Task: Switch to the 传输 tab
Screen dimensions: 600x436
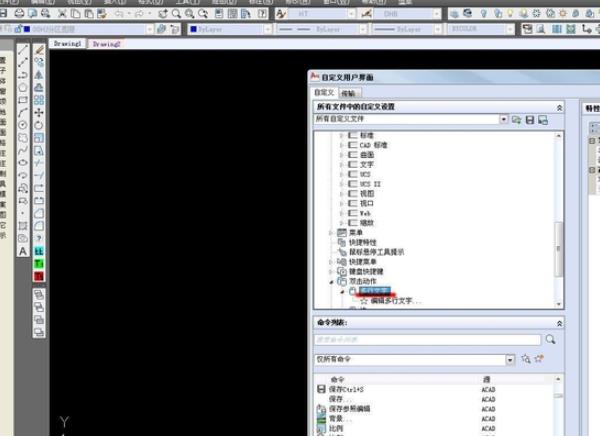Action: pyautogui.click(x=347, y=91)
